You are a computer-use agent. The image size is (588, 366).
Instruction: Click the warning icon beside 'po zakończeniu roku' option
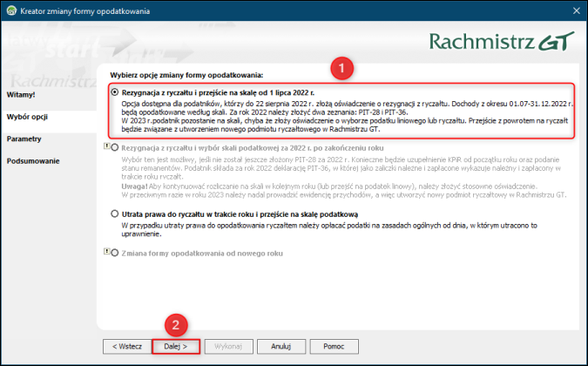tap(106, 146)
